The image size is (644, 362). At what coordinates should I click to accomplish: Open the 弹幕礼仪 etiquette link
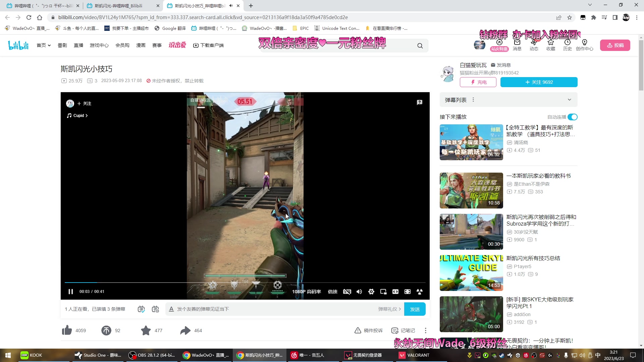[389, 309]
